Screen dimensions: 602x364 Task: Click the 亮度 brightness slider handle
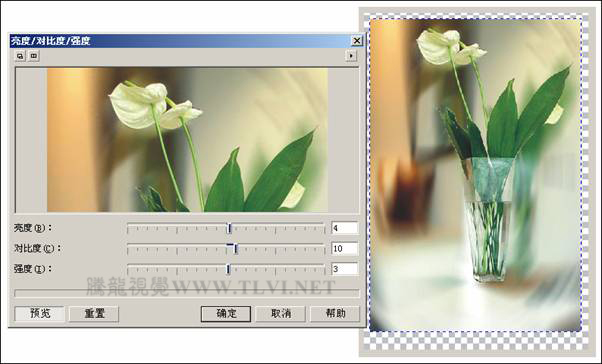pyautogui.click(x=229, y=228)
